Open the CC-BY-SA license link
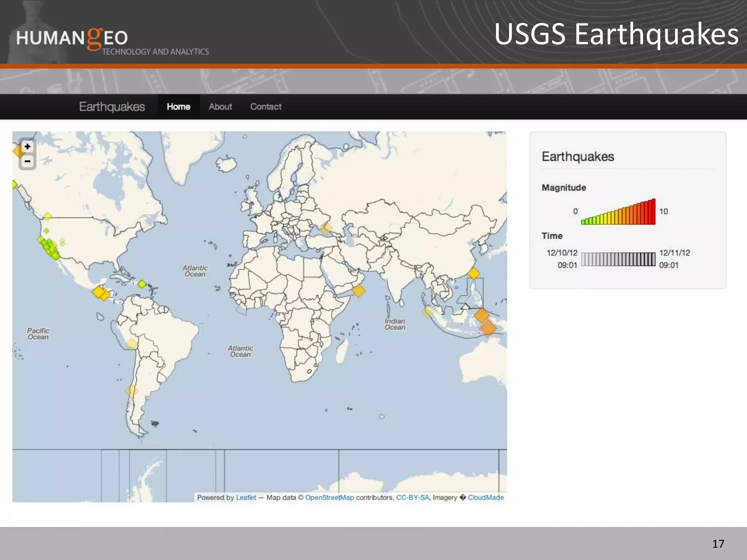 pos(413,497)
